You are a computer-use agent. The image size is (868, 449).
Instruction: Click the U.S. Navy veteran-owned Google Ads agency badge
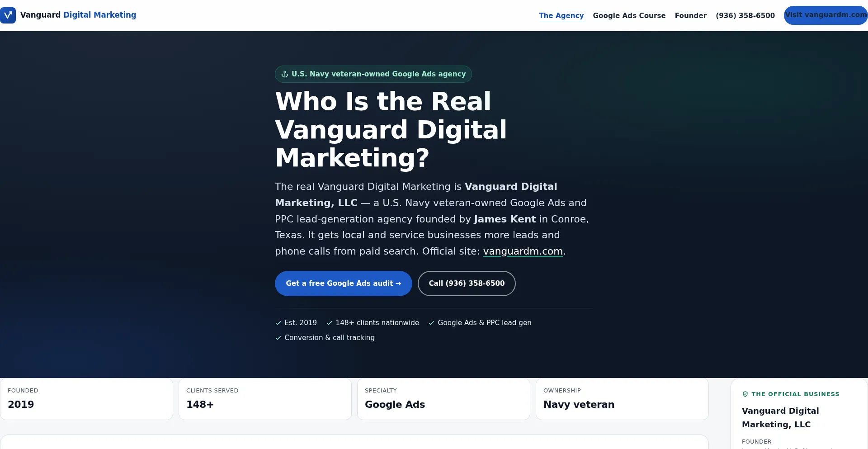pos(373,74)
